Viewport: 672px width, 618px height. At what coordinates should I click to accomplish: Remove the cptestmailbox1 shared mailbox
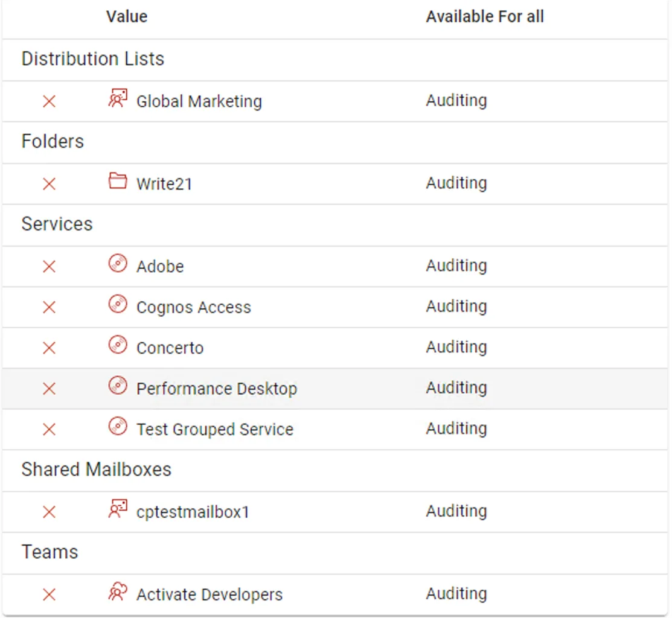pos(50,512)
